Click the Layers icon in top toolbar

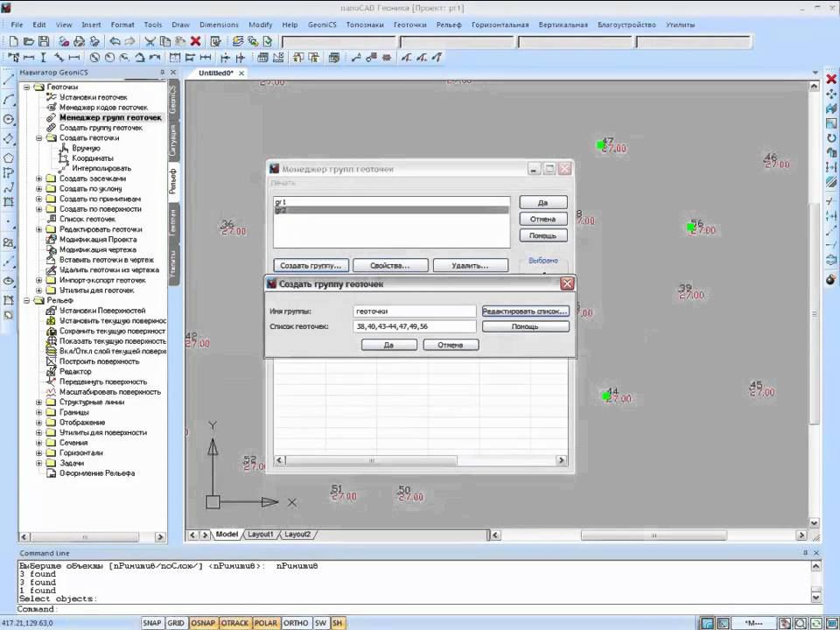[x=238, y=41]
